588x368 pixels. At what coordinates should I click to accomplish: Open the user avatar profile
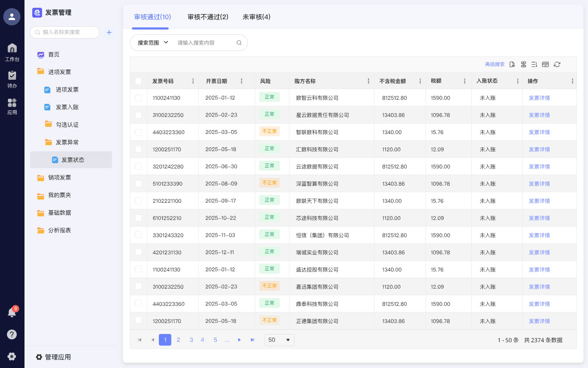coord(12,17)
